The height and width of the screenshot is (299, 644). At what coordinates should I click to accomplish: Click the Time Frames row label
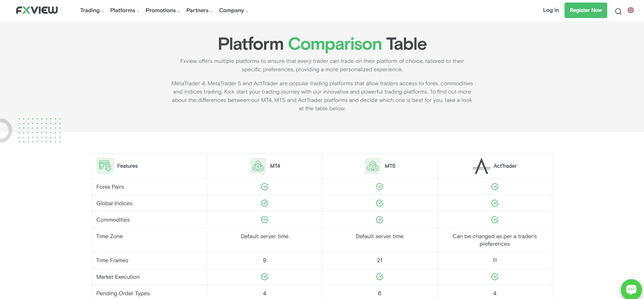tap(112, 260)
